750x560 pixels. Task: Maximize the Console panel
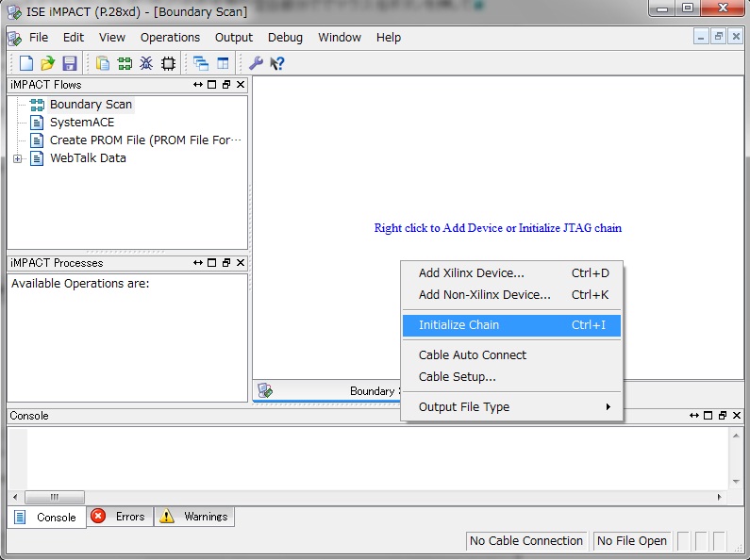708,416
